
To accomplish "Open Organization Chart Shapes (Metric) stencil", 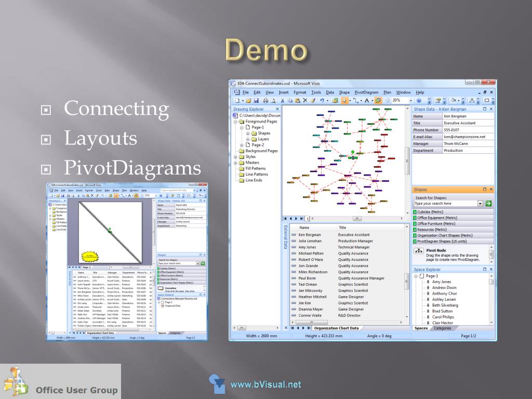I will [x=453, y=235].
